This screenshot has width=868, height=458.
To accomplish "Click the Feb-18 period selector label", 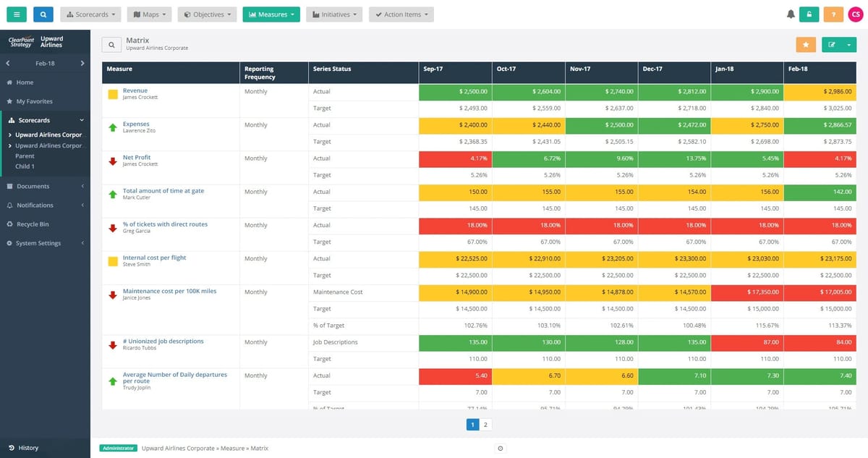I will (x=45, y=64).
